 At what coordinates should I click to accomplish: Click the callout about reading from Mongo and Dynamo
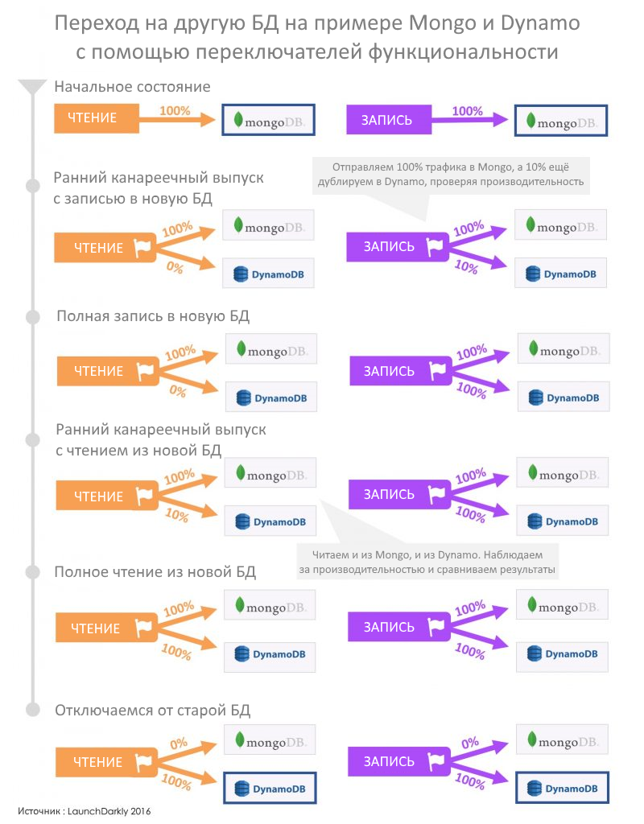tap(427, 562)
